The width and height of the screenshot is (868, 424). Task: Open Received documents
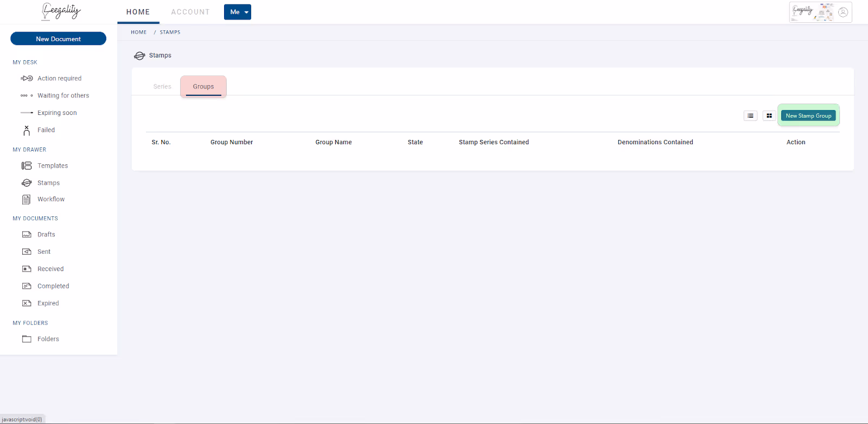pos(50,269)
